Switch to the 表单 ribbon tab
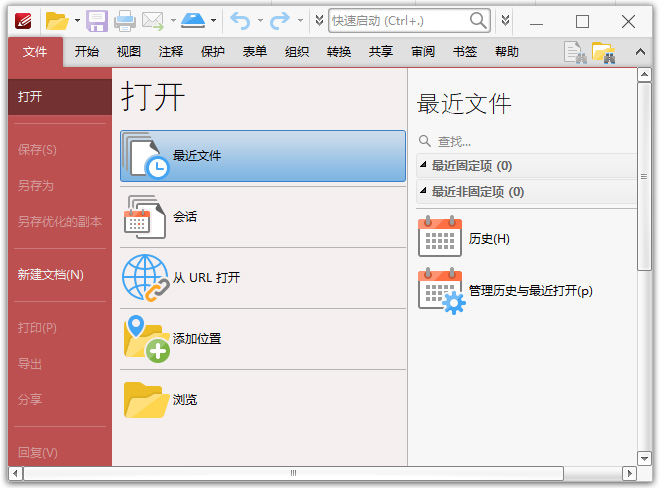The image size is (661, 488). (255, 52)
